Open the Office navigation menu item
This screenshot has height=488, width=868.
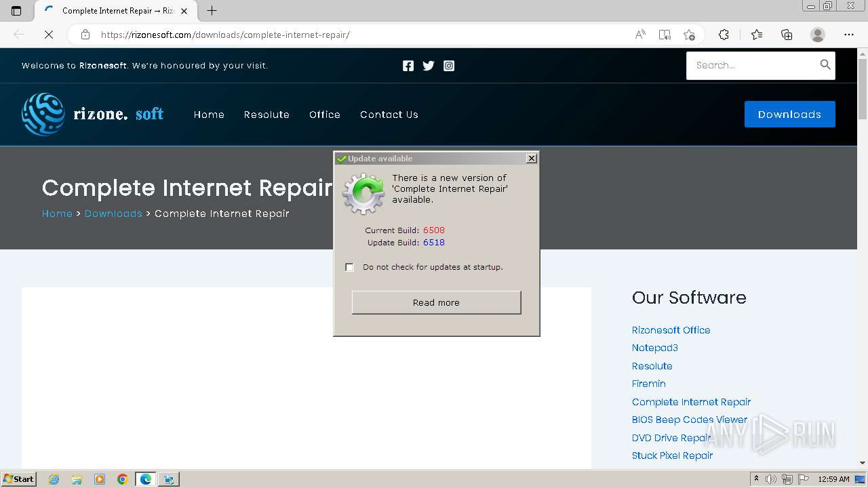pos(325,115)
